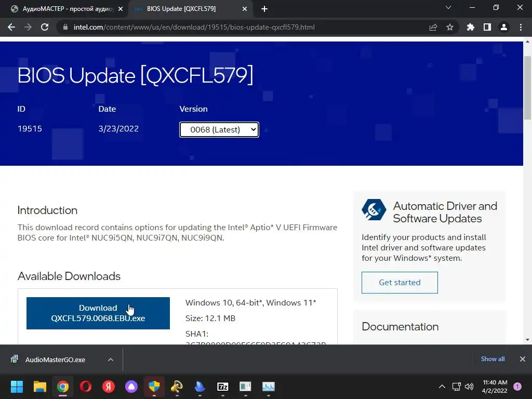Open the volume tray icon
This screenshot has height=399, width=532.
[469, 387]
